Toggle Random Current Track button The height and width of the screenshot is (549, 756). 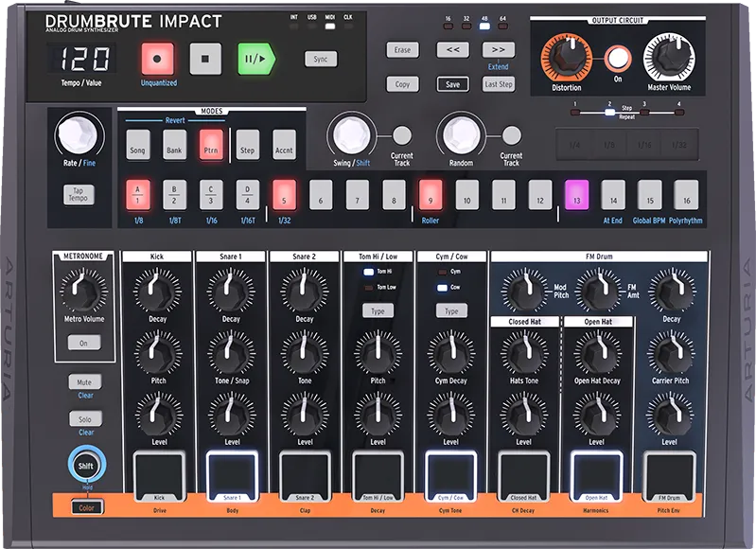click(x=512, y=135)
